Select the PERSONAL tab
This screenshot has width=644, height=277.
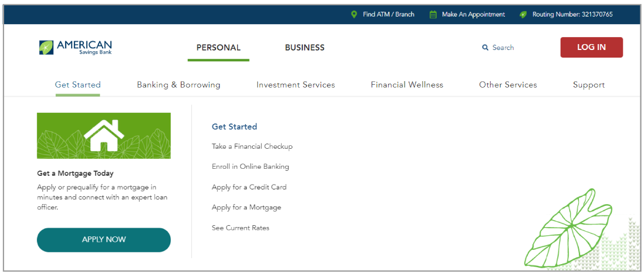click(218, 48)
